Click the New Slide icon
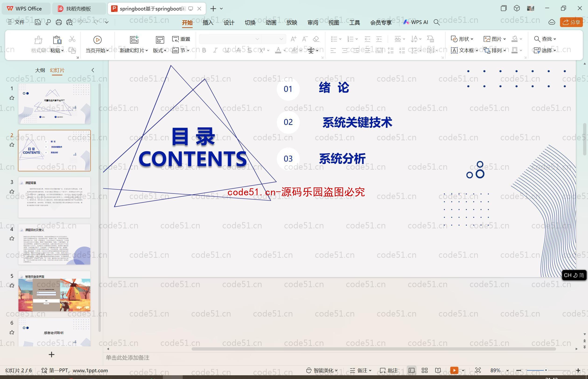The image size is (588, 379). click(x=134, y=40)
